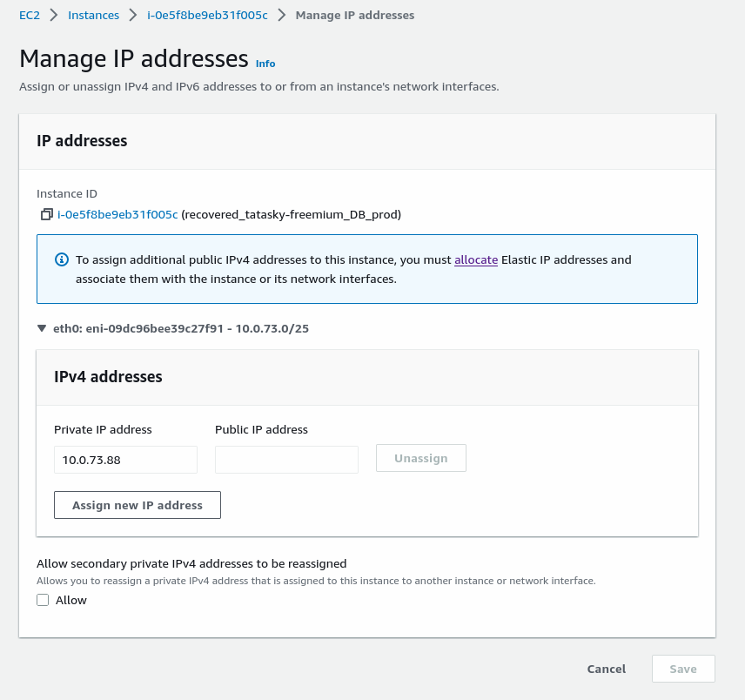
Task: Open the instance ID breadcrumb link
Action: [207, 15]
